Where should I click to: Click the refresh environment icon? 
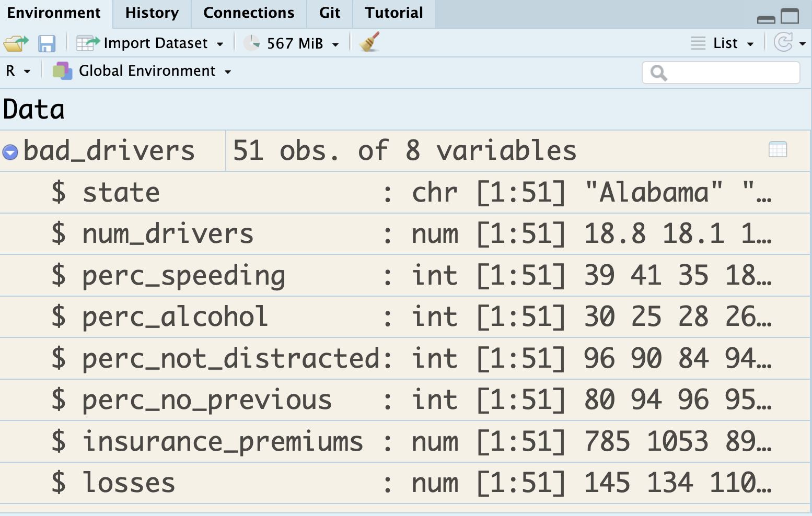tap(783, 42)
